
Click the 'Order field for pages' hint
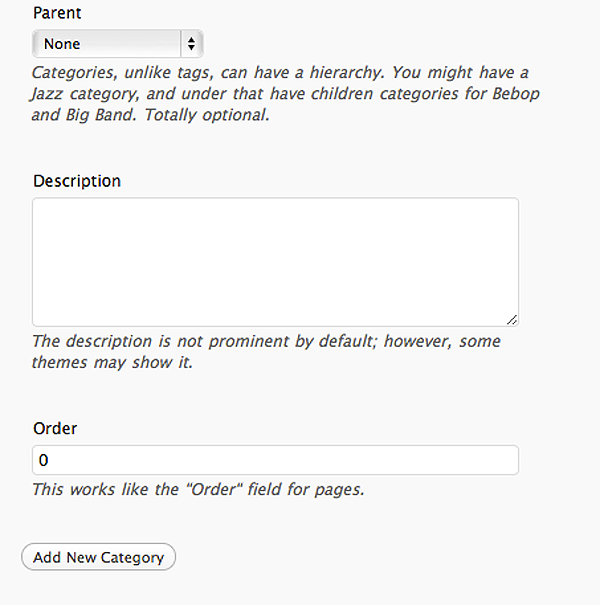pos(198,490)
